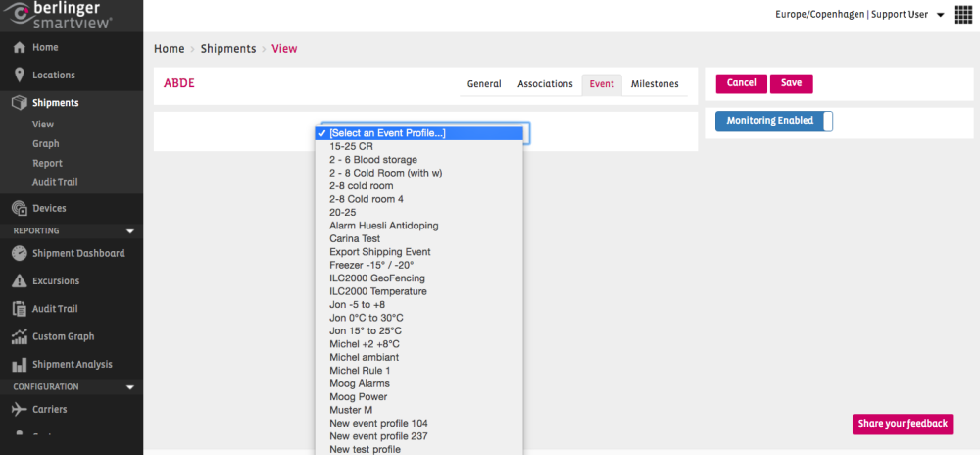The height and width of the screenshot is (455, 980).
Task: Click Share your feedback button
Action: 903,424
